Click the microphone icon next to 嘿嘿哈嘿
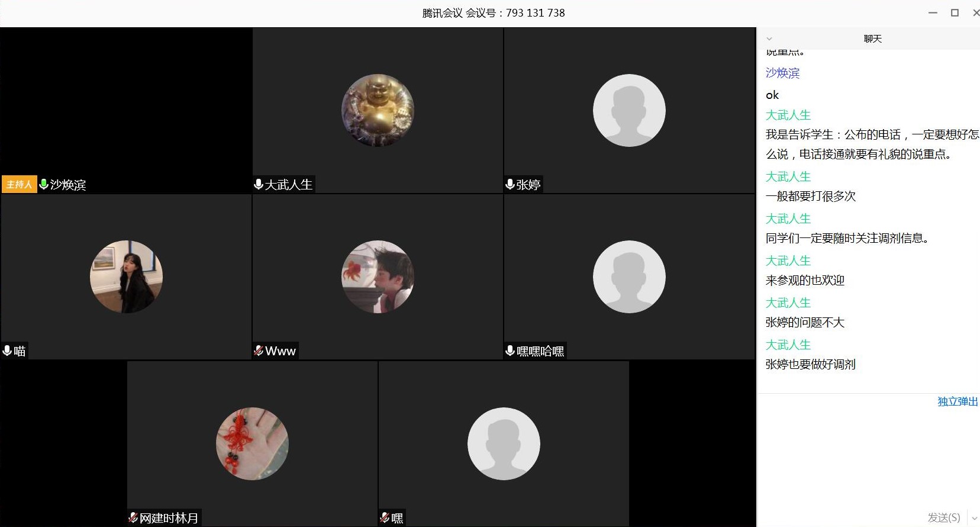 [x=510, y=351]
